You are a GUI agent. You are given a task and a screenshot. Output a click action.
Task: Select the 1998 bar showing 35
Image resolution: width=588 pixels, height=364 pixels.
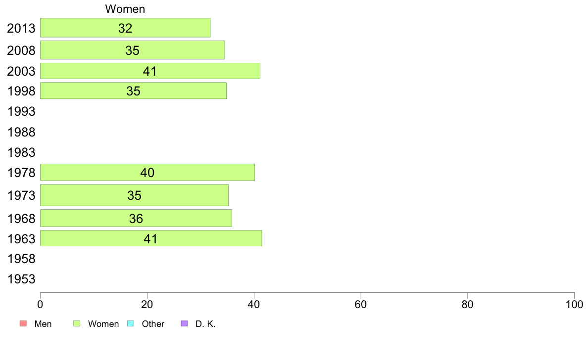coord(133,91)
